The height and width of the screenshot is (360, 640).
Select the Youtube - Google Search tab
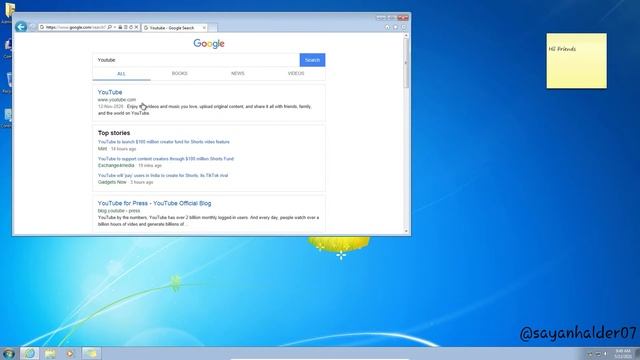click(175, 28)
